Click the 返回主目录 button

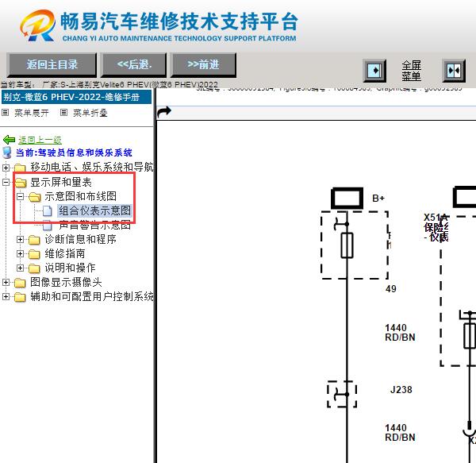(52, 64)
